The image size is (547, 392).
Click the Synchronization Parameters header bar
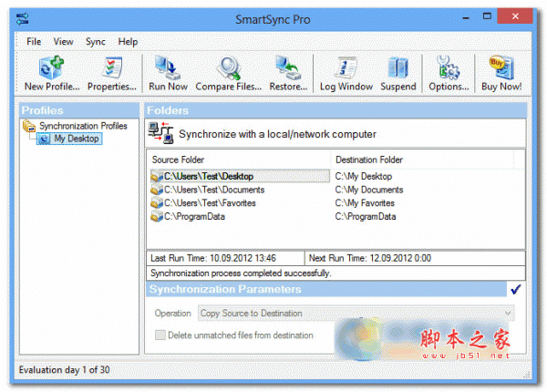[x=326, y=289]
